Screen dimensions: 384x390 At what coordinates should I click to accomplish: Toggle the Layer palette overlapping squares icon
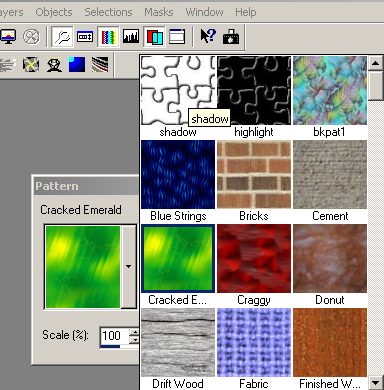[x=154, y=36]
